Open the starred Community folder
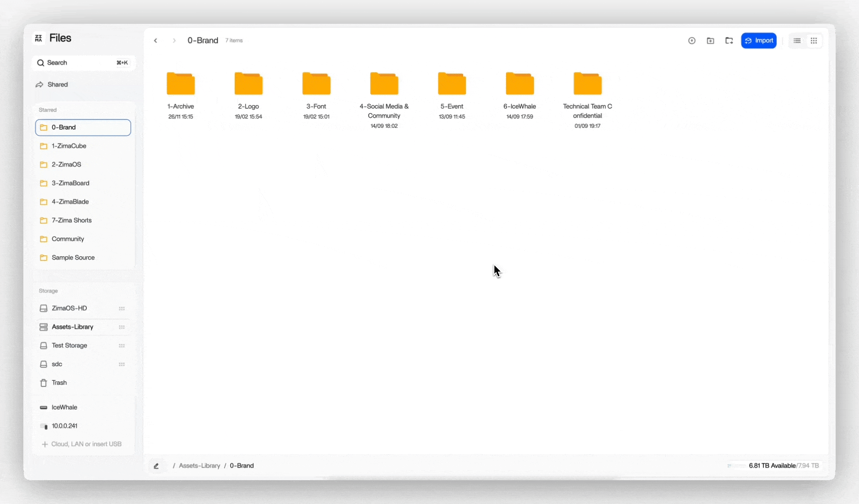Screen dimensions: 859x504 pyautogui.click(x=83, y=239)
